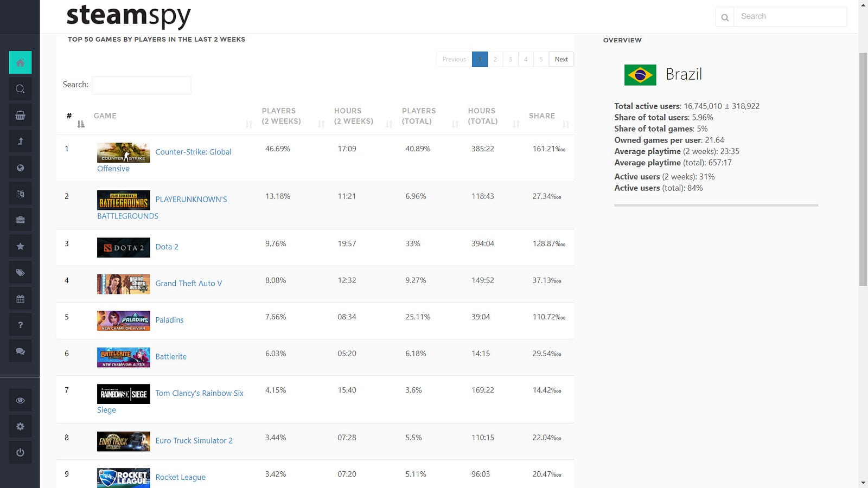
Task: Click the Dota 2 thumbnail image
Action: (x=124, y=247)
